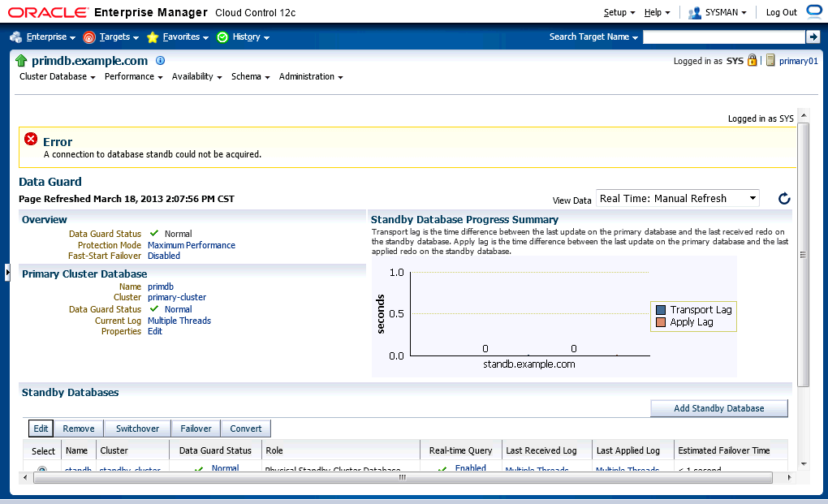The image size is (828, 504).
Task: Click the scroll left arrow on horizontal scrollbar
Action: pos(25,477)
